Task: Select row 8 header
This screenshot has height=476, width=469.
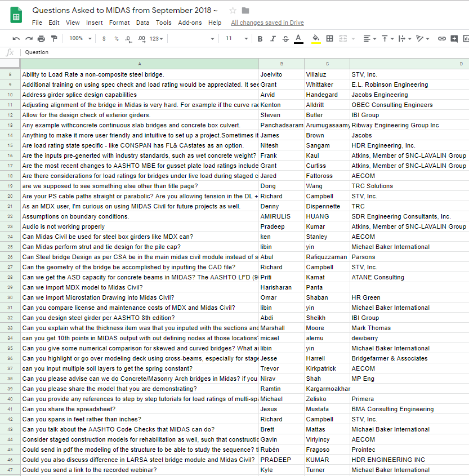Action: [x=10, y=75]
